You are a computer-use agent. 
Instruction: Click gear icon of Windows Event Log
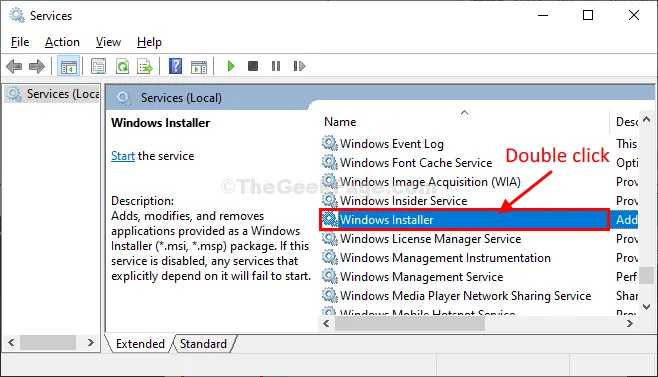coord(330,144)
